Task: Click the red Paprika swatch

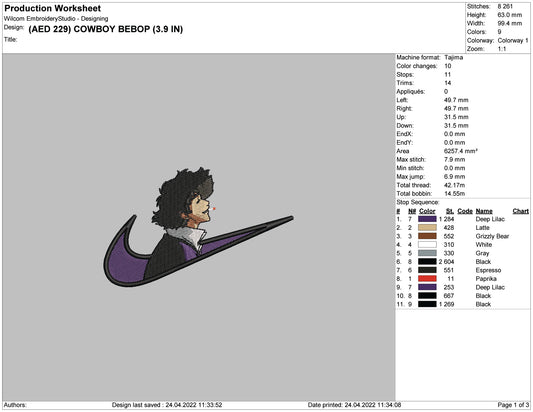Action: pyautogui.click(x=427, y=279)
